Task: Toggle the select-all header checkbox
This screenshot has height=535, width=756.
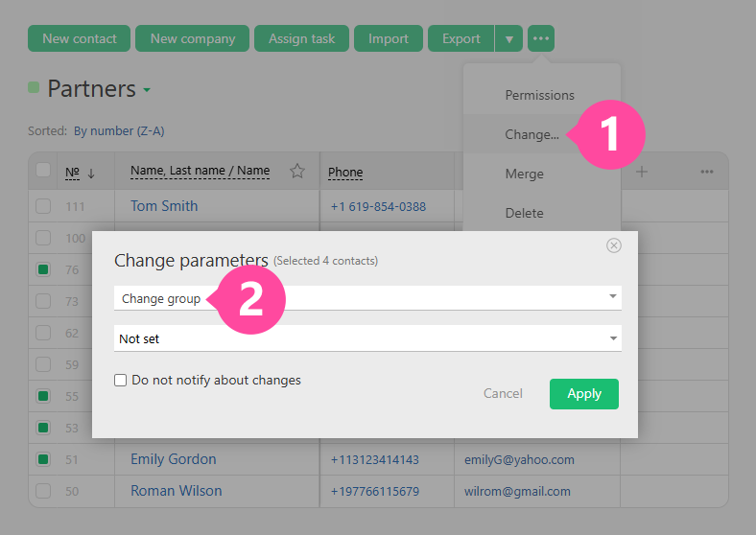Action: tap(43, 171)
